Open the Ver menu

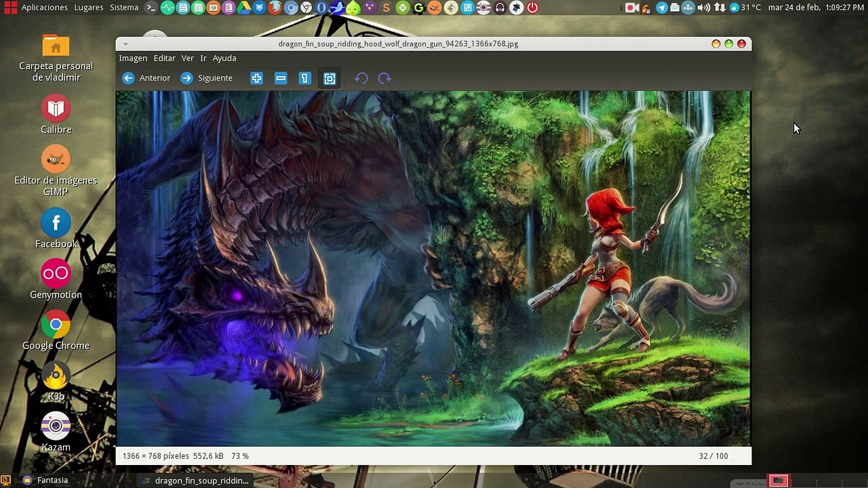tap(188, 58)
